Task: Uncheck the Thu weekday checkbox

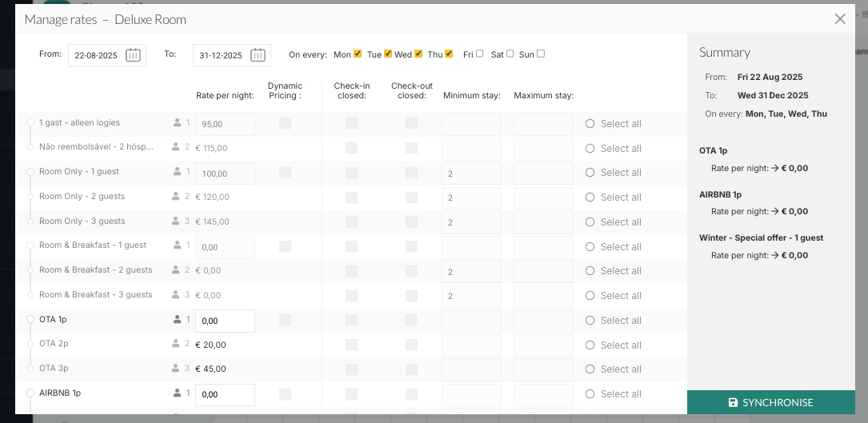Action: 449,54
